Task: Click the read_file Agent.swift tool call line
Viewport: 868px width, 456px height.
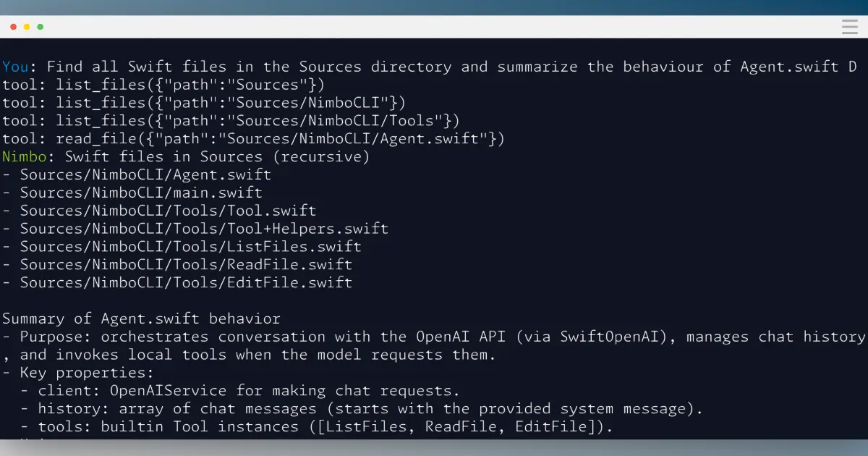Action: (x=253, y=138)
